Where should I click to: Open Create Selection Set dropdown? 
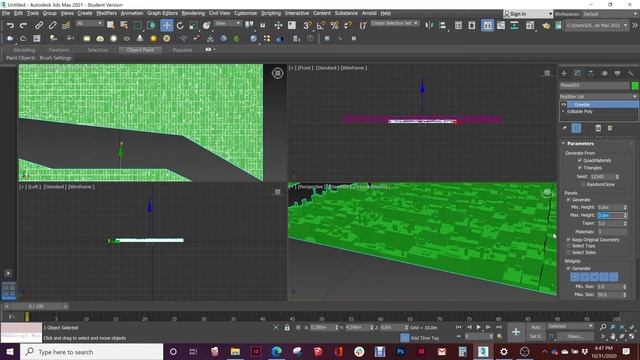pos(395,23)
